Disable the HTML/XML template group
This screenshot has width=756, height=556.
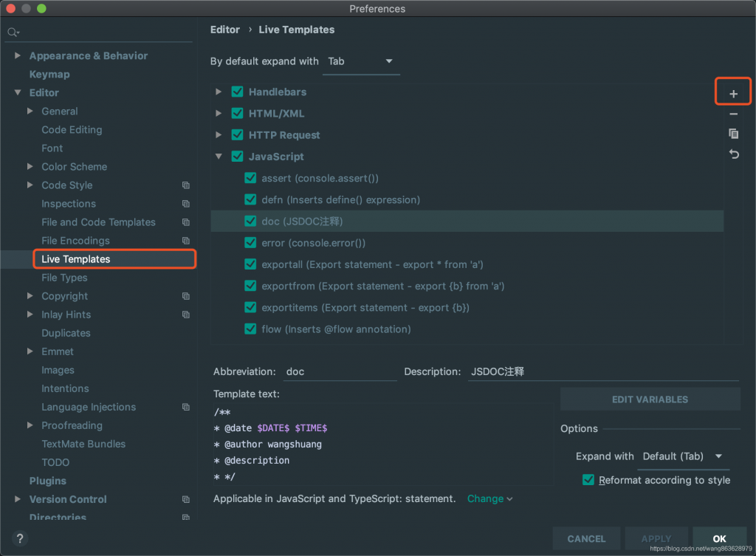point(237,114)
